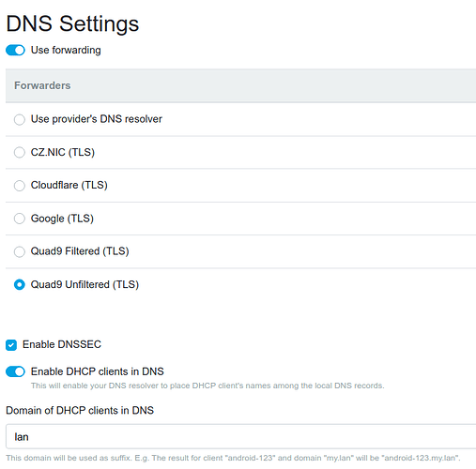Disable the Enable DHCP clients in DNS switch
476x469 pixels.
[x=15, y=371]
